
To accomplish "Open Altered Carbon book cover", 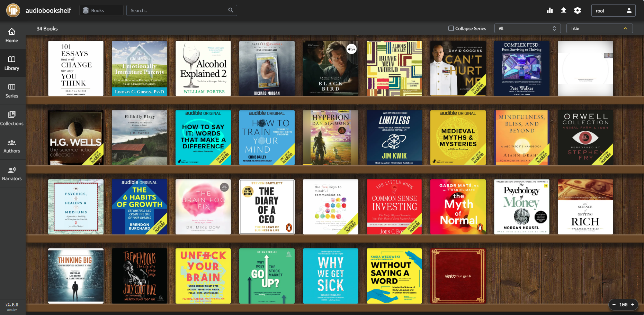I will coord(267,68).
